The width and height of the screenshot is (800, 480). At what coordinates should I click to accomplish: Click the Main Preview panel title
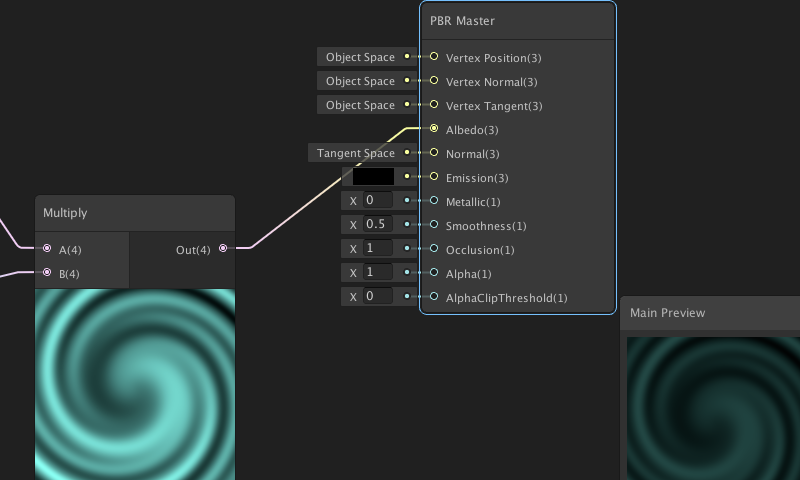tap(667, 313)
